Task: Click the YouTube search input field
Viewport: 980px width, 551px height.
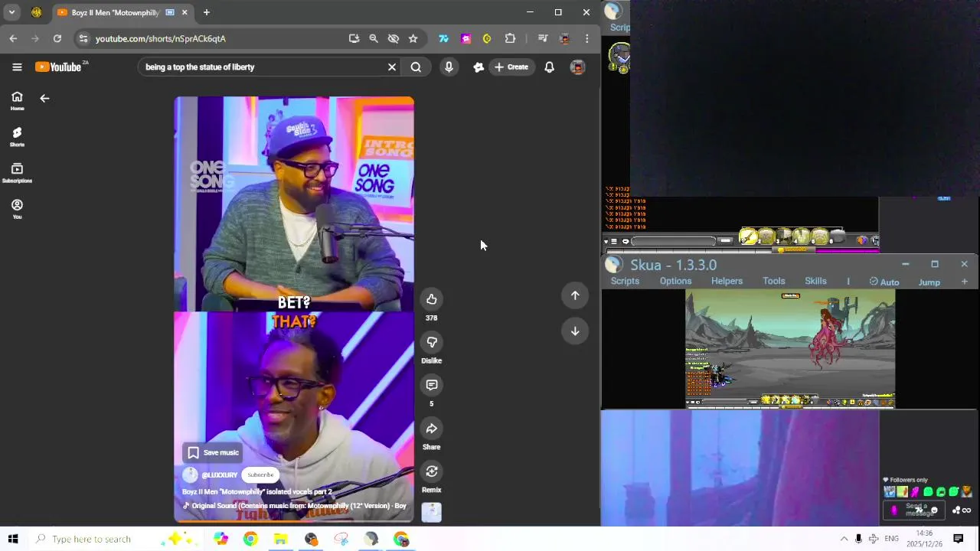Action: [x=264, y=67]
